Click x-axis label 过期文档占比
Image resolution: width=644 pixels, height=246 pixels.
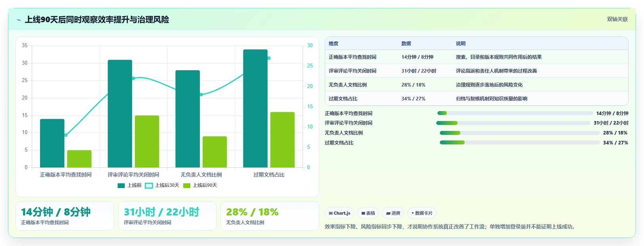click(x=269, y=175)
